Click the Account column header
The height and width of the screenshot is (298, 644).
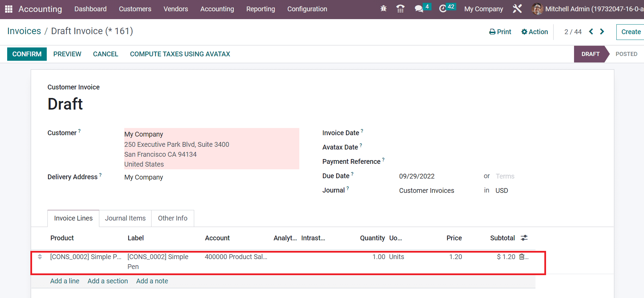[217, 238]
